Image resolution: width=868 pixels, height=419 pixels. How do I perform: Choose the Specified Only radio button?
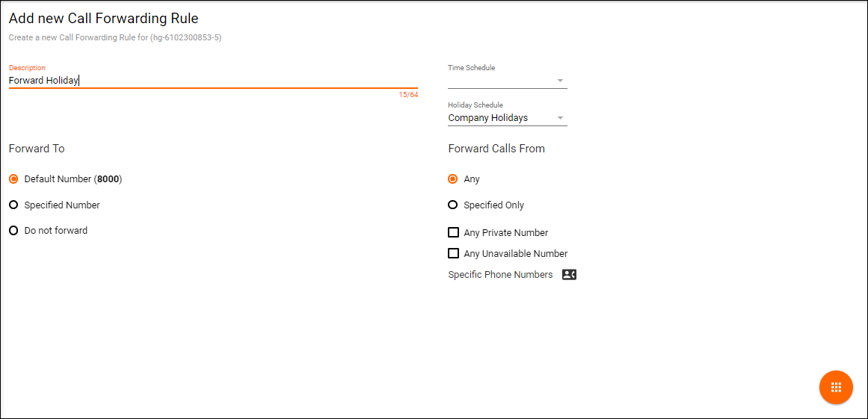452,205
